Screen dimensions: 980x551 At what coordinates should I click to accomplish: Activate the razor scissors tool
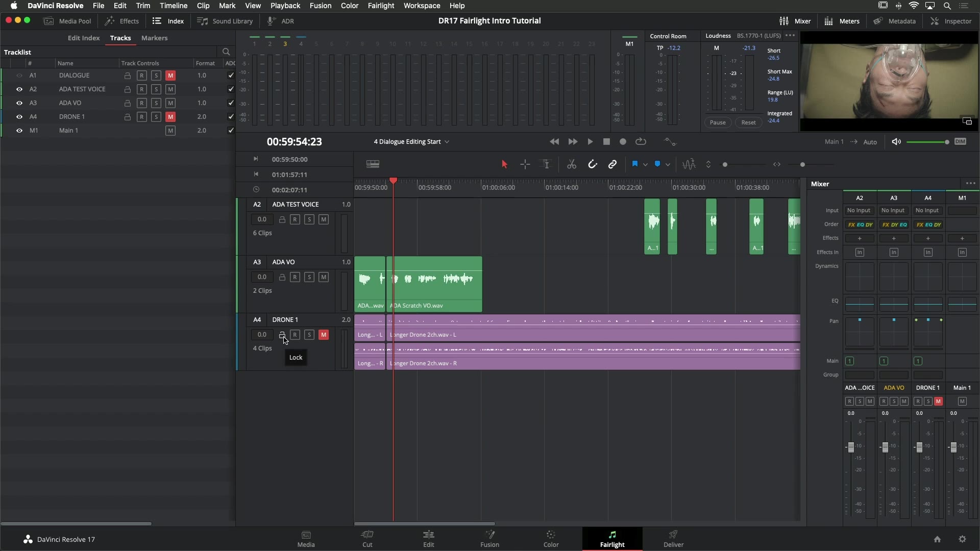click(572, 164)
